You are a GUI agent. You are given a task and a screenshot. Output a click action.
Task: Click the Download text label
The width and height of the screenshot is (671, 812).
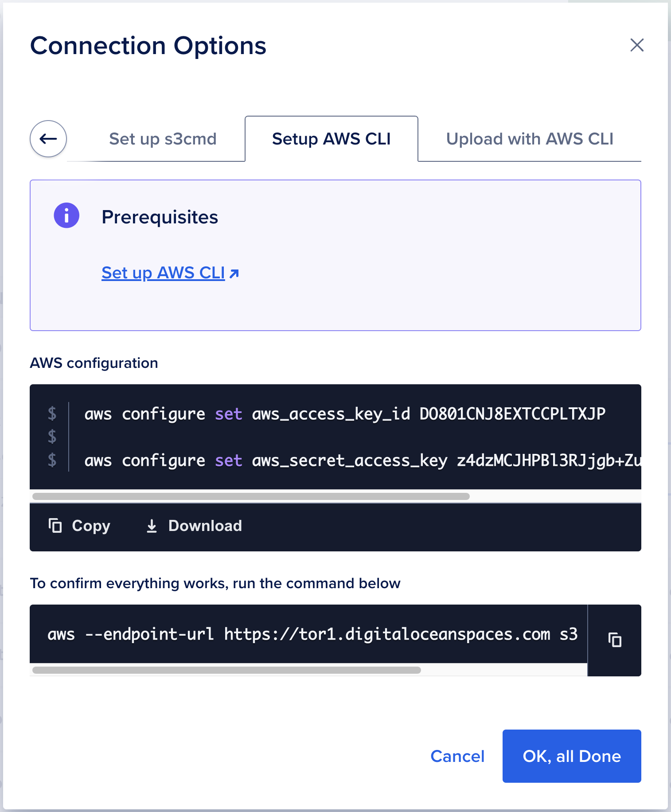(205, 526)
